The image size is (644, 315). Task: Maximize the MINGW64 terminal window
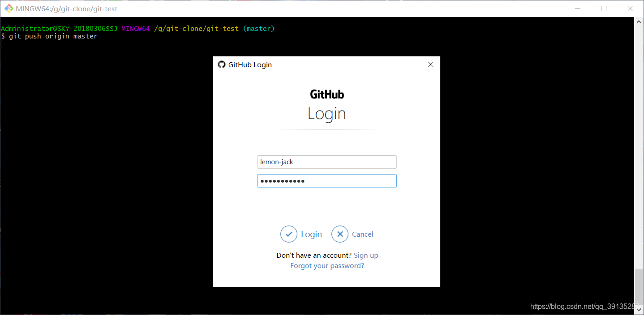604,9
